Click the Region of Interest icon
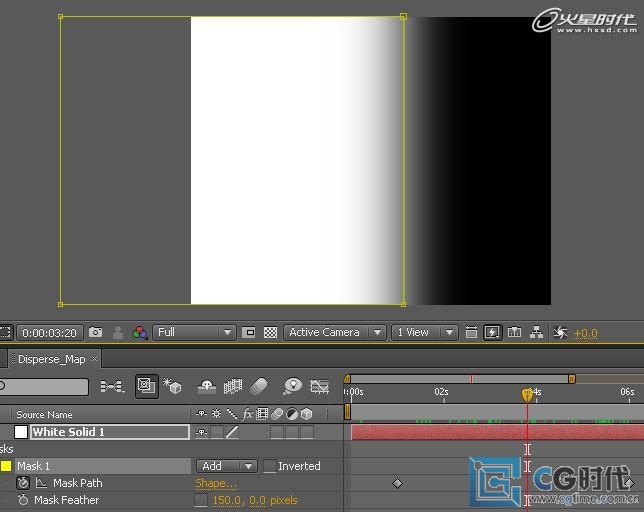644x512 pixels. [248, 332]
